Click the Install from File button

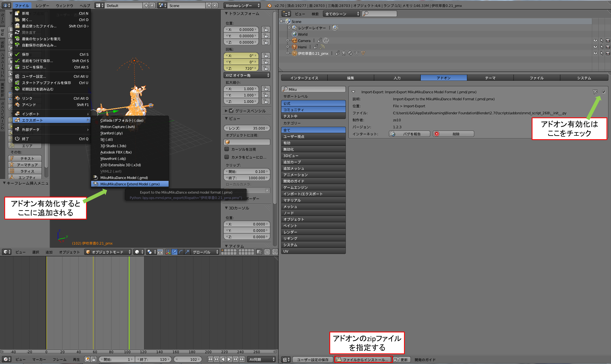click(x=363, y=360)
